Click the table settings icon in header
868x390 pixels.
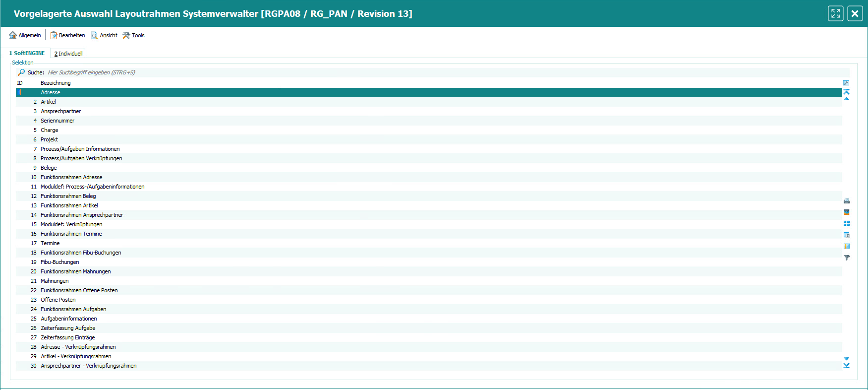click(x=846, y=83)
